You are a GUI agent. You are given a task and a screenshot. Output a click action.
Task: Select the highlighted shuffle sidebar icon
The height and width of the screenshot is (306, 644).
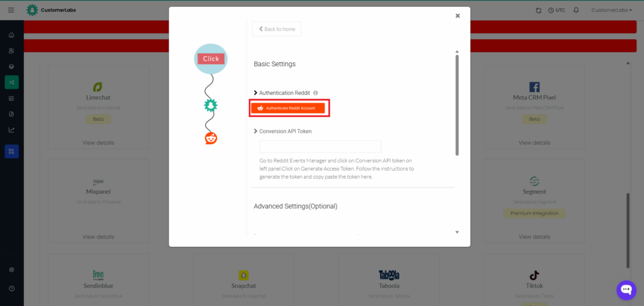click(11, 82)
